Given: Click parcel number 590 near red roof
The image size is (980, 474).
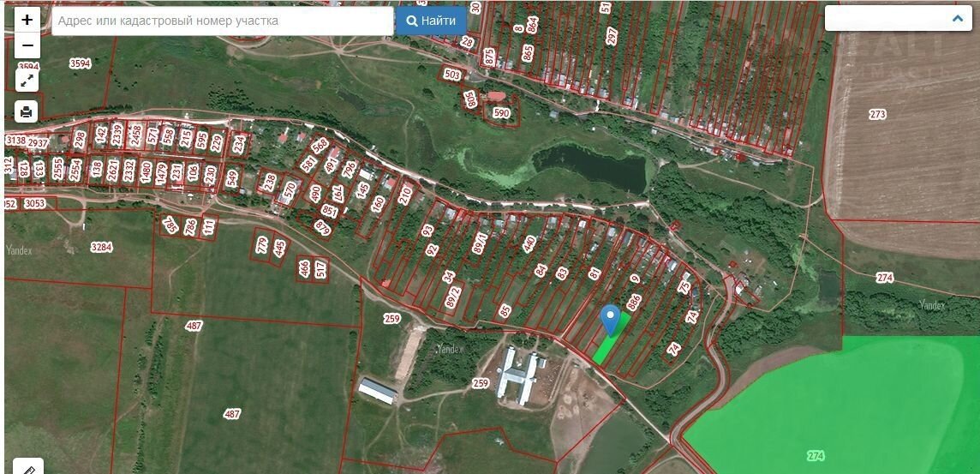Looking at the screenshot, I should pyautogui.click(x=501, y=113).
